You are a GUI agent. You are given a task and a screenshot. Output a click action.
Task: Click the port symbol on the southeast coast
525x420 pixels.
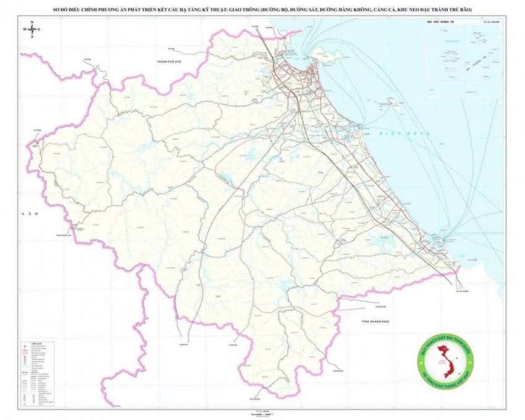pos(445,240)
